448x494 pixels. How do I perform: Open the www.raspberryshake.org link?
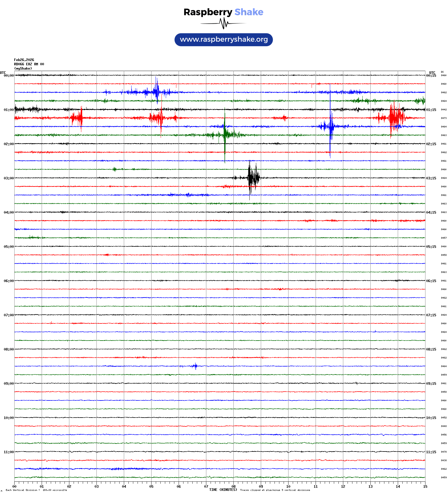224,39
